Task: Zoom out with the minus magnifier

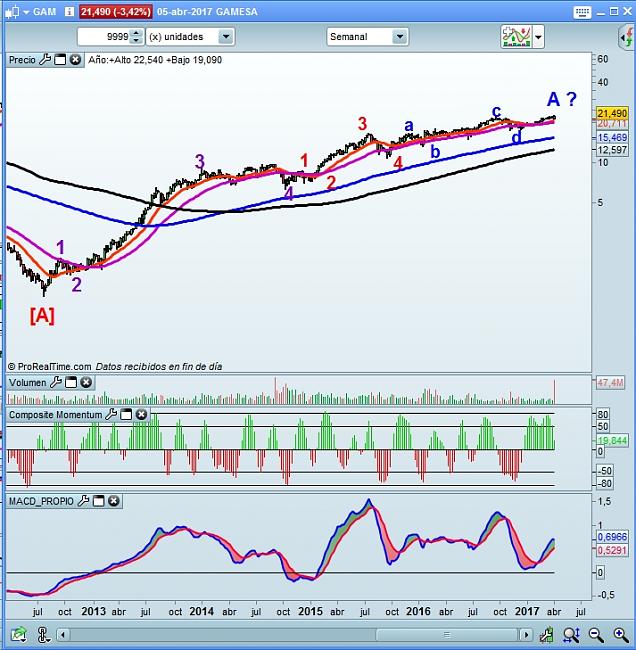Action: coord(596,634)
